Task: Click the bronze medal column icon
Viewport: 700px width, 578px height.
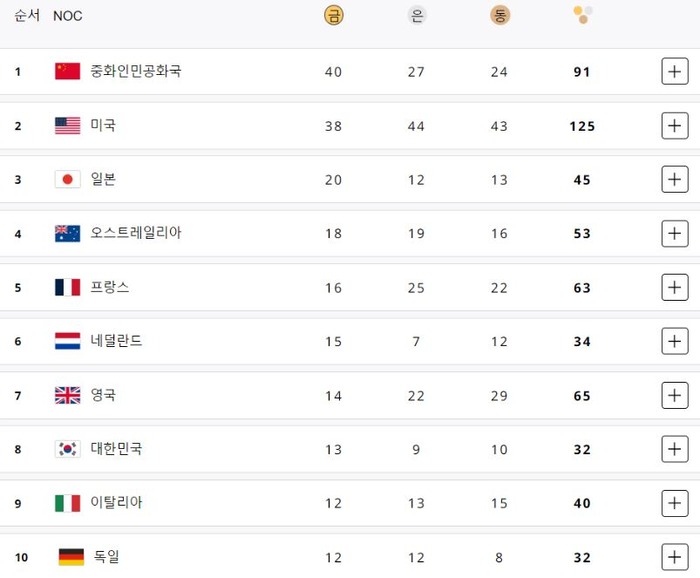Action: click(499, 15)
